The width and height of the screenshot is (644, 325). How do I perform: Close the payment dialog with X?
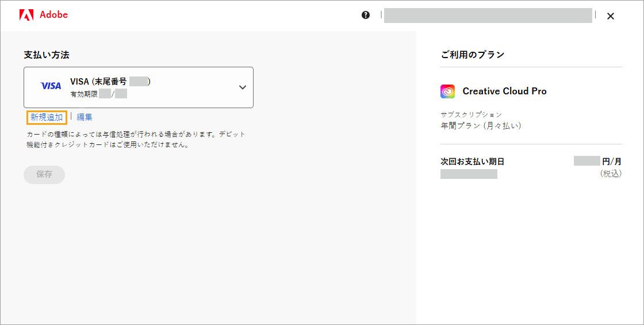point(610,16)
